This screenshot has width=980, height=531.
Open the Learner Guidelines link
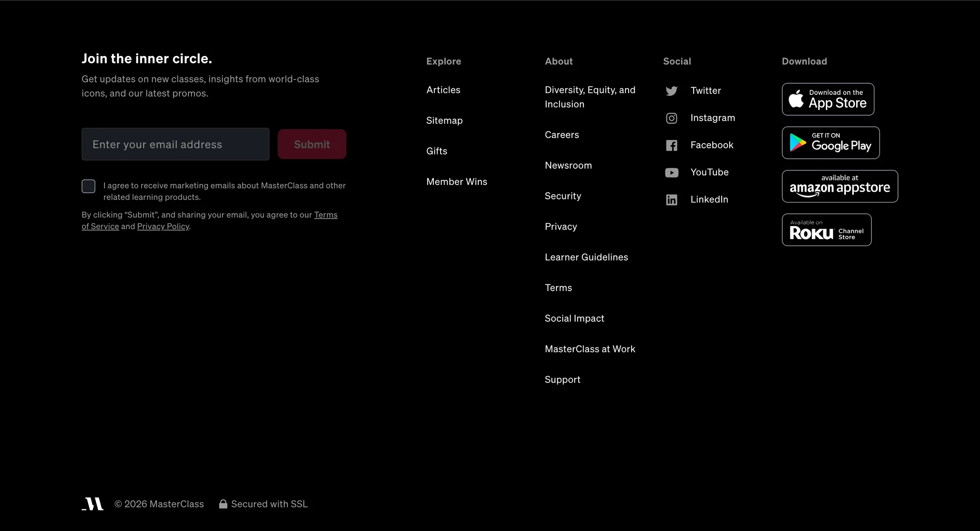pyautogui.click(x=586, y=257)
